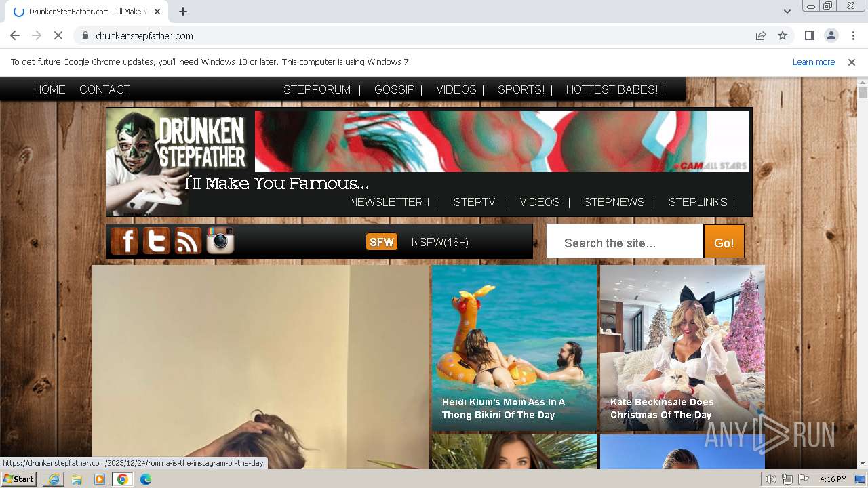Image resolution: width=868 pixels, height=488 pixels.
Task: Open STEPFORUM menu item
Action: 317,89
